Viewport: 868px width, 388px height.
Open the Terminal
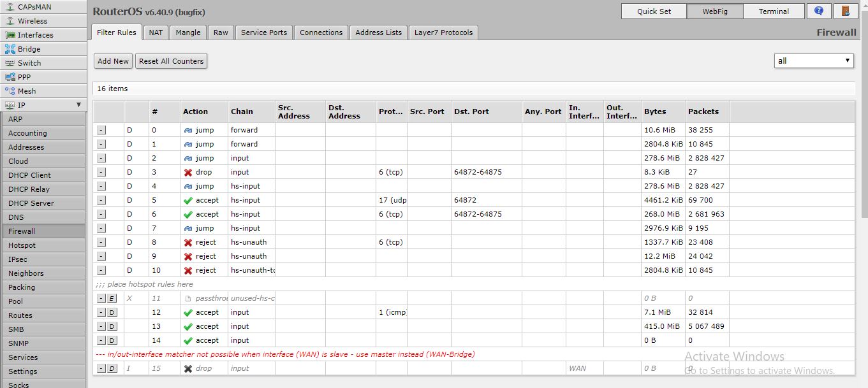[x=774, y=11]
